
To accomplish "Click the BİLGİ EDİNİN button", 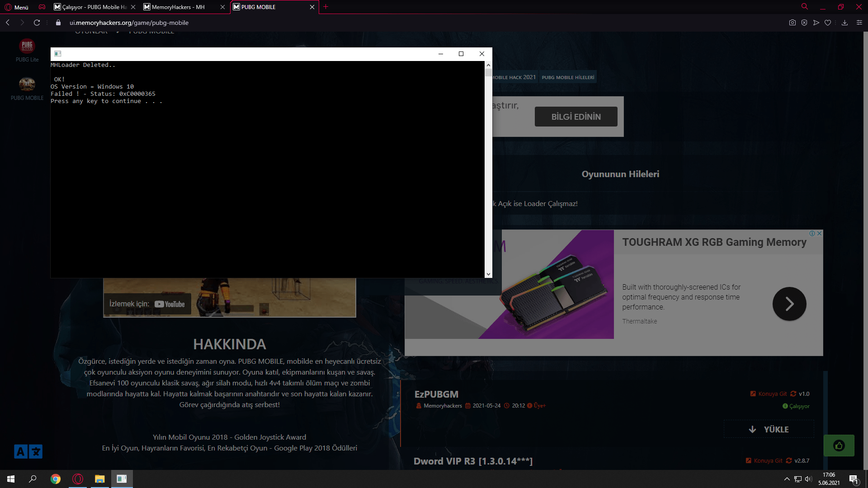I will [576, 117].
